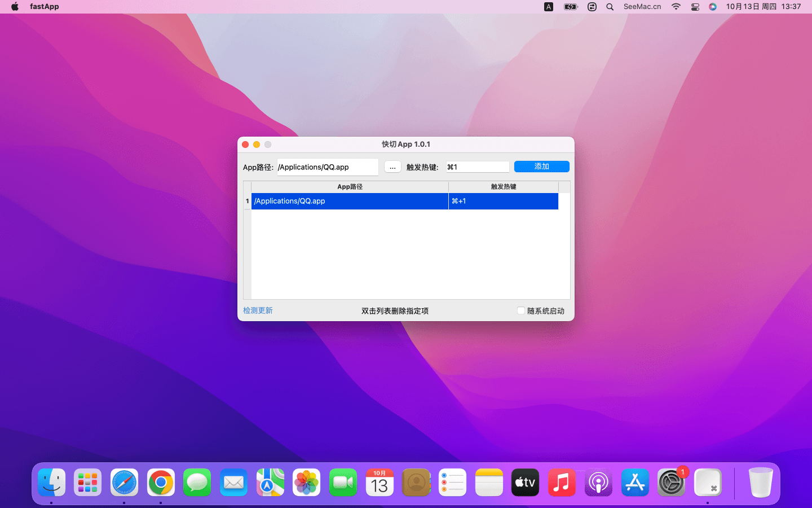The image size is (812, 508).
Task: Open the Apple menu
Action: [x=15, y=7]
